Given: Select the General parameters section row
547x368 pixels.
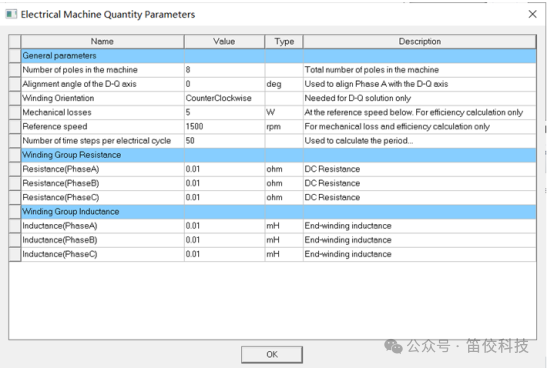Looking at the screenshot, I should coord(278,56).
